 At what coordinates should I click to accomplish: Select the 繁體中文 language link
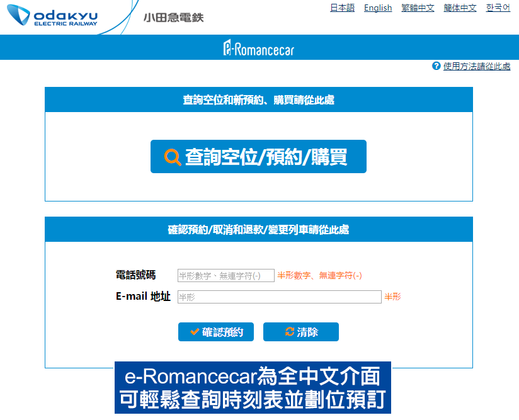pyautogui.click(x=418, y=8)
